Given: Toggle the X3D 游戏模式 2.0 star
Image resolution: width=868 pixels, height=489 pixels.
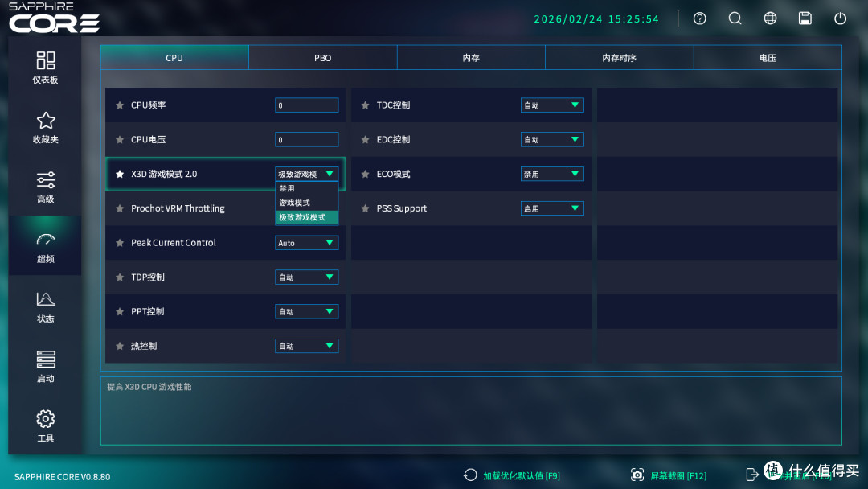Looking at the screenshot, I should click(x=120, y=174).
